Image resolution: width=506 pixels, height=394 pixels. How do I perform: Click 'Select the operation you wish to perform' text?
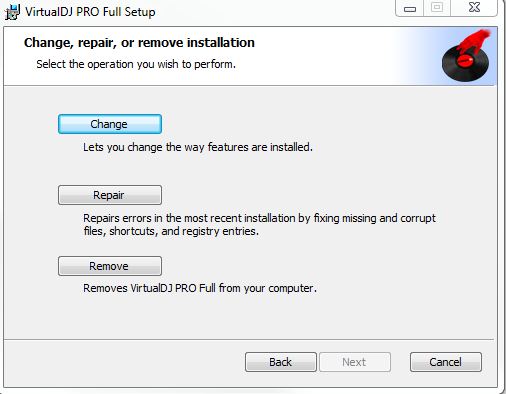pyautogui.click(x=136, y=64)
